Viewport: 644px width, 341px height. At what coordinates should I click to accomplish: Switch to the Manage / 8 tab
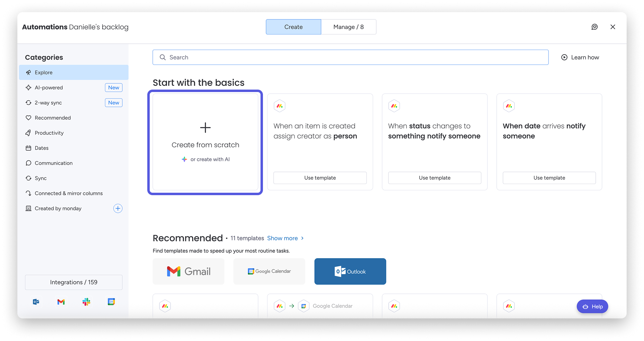pos(348,27)
